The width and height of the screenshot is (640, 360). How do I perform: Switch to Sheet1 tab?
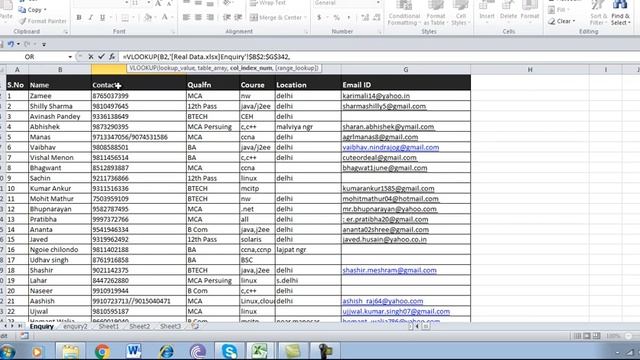point(109,327)
